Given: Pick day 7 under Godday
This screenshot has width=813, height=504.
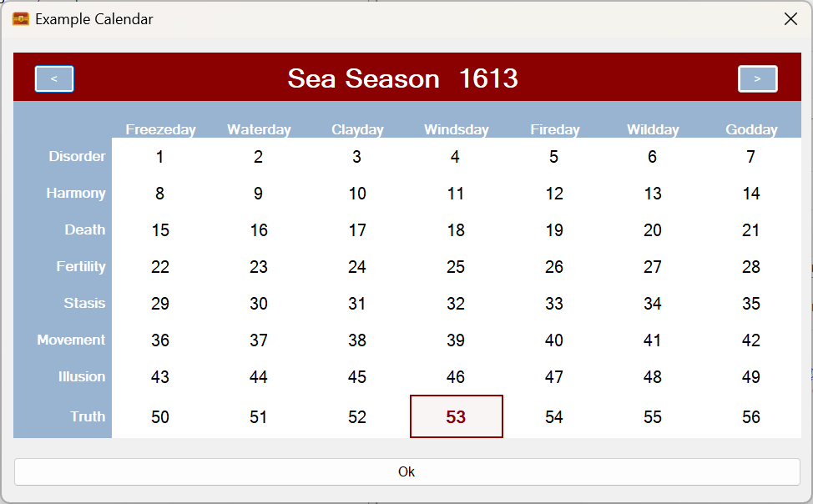Looking at the screenshot, I should tap(750, 156).
